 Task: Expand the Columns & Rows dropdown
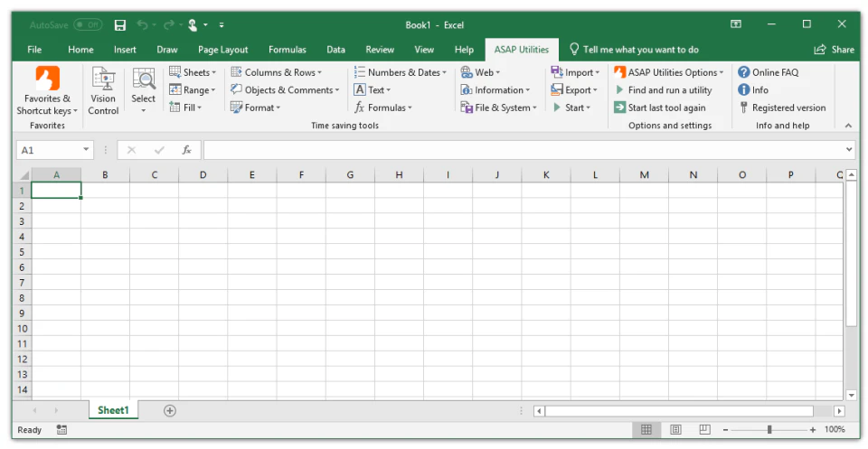277,72
